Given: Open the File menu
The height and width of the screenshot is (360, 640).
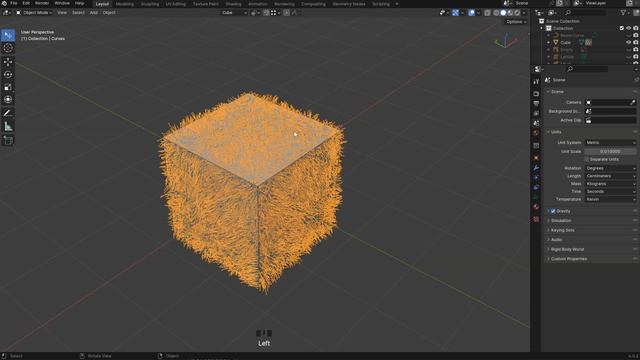Looking at the screenshot, I should [x=13, y=3].
